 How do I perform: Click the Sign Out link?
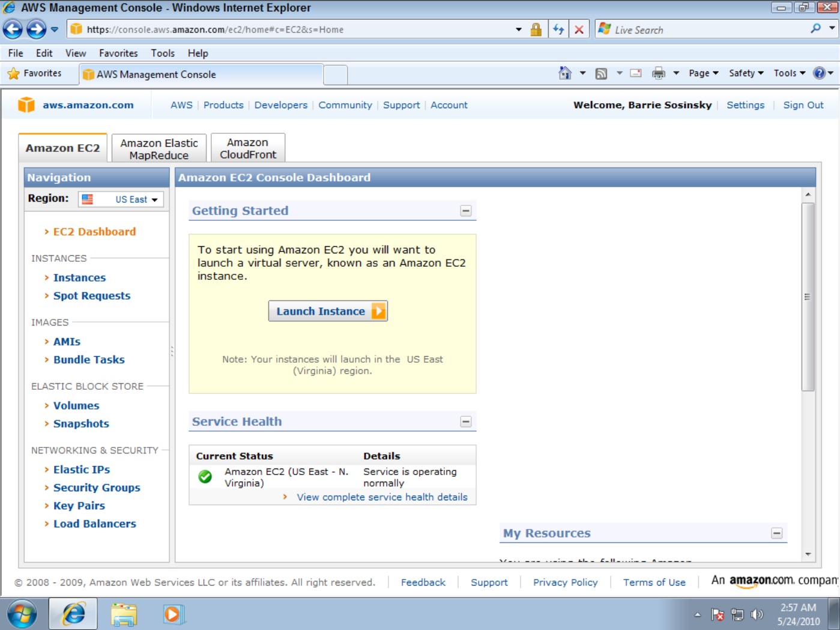[x=803, y=105]
